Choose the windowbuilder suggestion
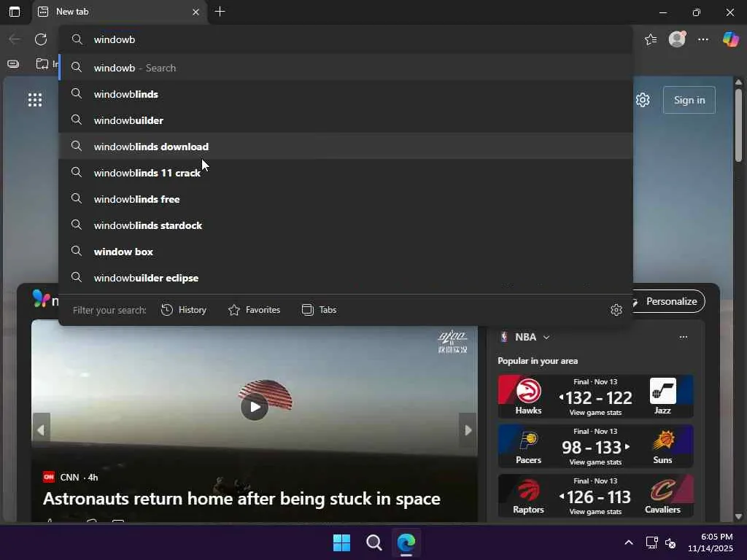This screenshot has height=560, width=747. [346, 120]
